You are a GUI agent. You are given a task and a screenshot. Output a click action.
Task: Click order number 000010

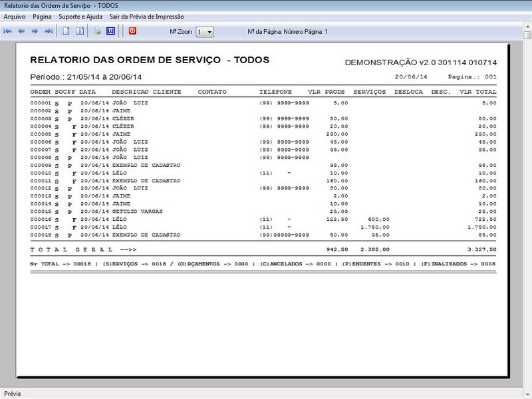pos(41,173)
